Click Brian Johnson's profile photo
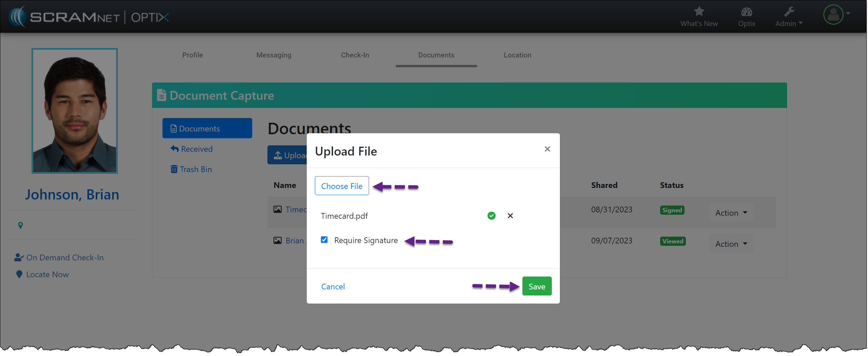Screen dimensions: 868x356 click(74, 111)
